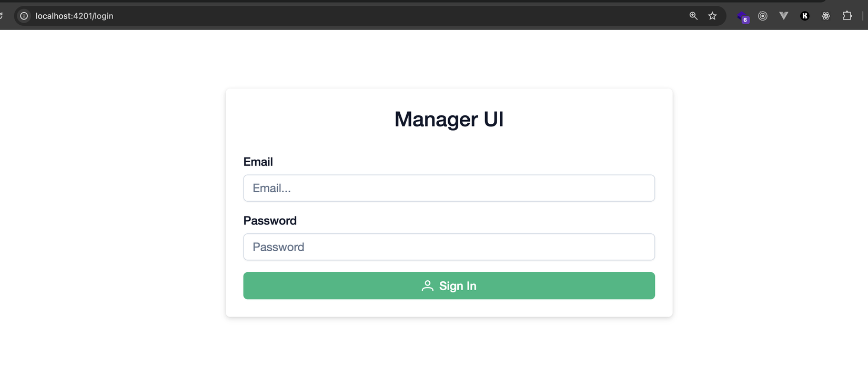Click the Password field label

point(270,221)
